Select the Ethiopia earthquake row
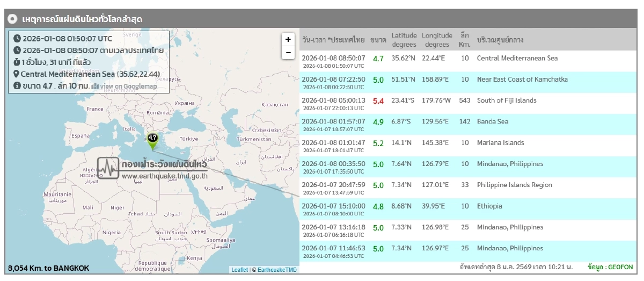 pos(467,209)
